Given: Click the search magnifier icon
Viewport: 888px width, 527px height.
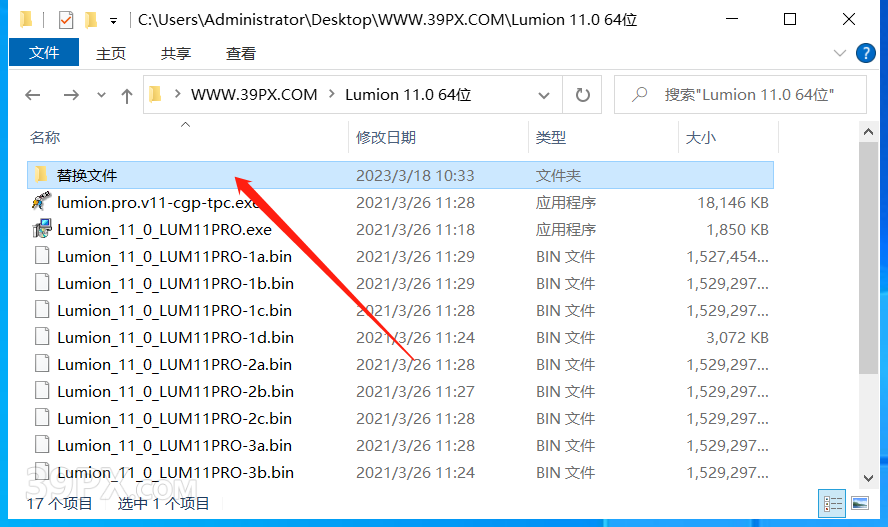Looking at the screenshot, I should 639,94.
